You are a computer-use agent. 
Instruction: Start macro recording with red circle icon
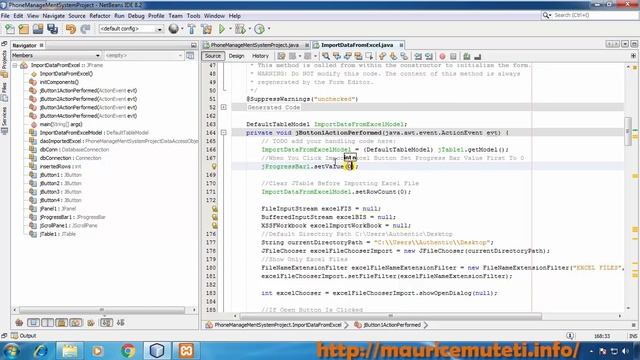point(442,56)
